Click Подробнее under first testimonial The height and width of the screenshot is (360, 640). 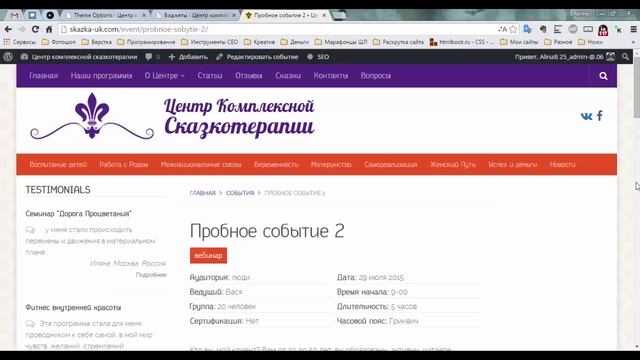pos(151,275)
